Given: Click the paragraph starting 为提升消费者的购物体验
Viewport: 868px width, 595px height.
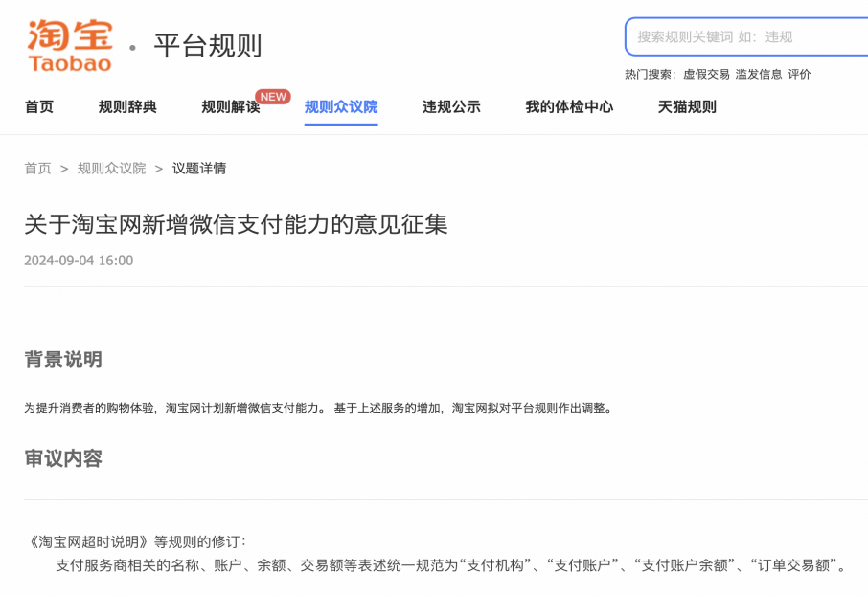Looking at the screenshot, I should coord(319,408).
